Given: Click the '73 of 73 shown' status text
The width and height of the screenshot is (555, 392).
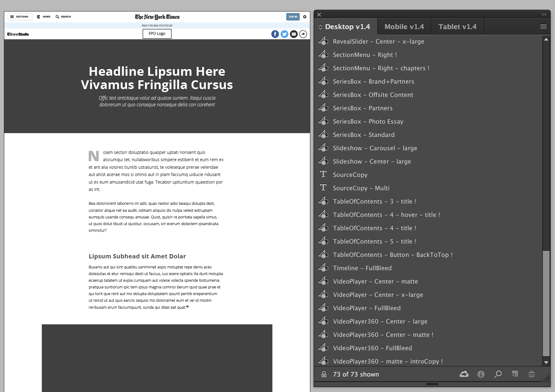Looking at the screenshot, I should tap(356, 374).
